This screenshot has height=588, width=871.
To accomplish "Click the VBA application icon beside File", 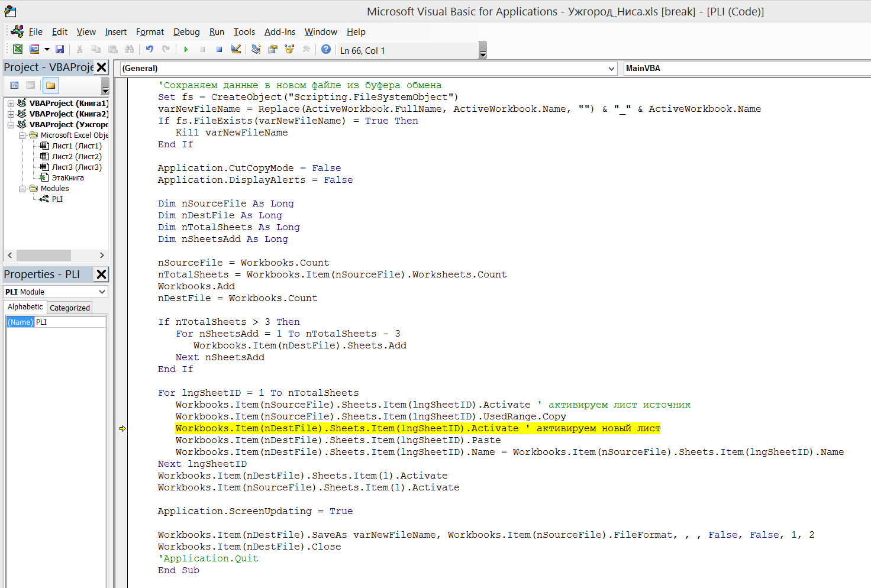I will [17, 31].
